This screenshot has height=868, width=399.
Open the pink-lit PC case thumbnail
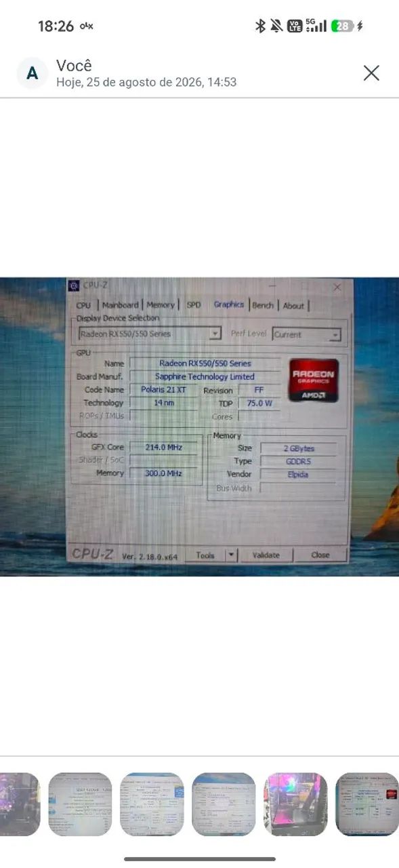(x=295, y=804)
